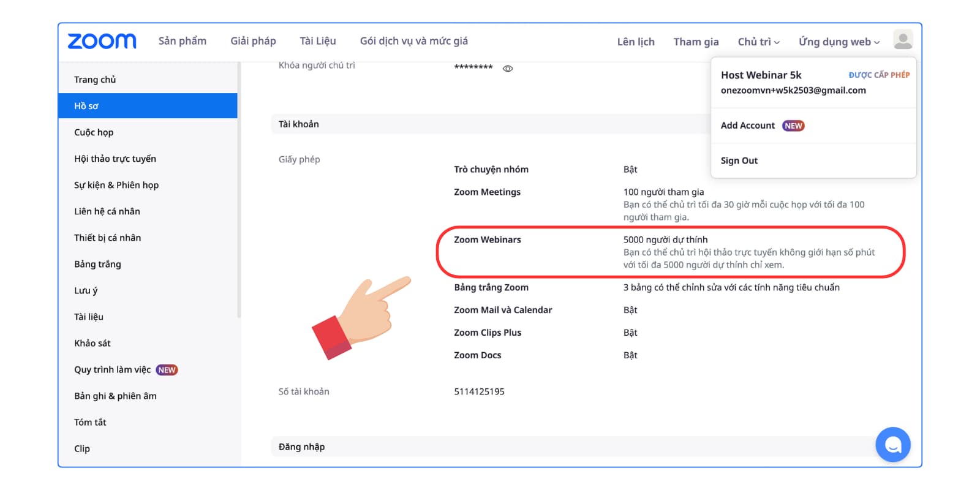Expand the Ứng dụng web dropdown
Viewport: 980px width, 490px height.
click(839, 42)
